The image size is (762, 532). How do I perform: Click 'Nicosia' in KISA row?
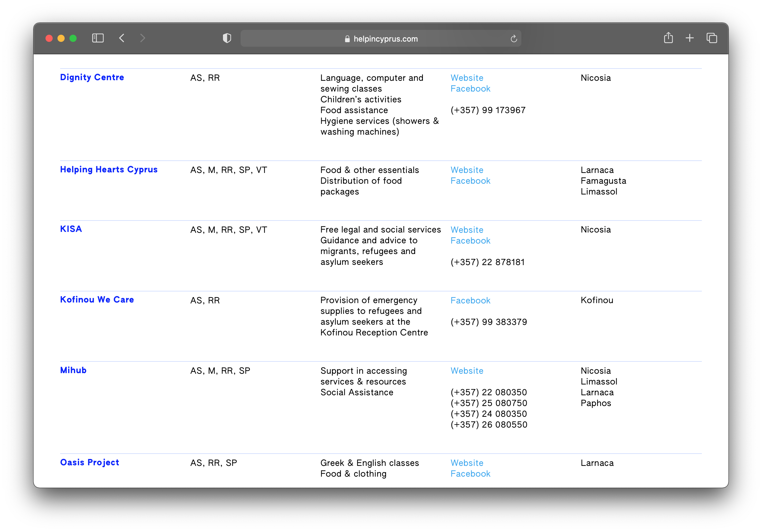pyautogui.click(x=595, y=230)
